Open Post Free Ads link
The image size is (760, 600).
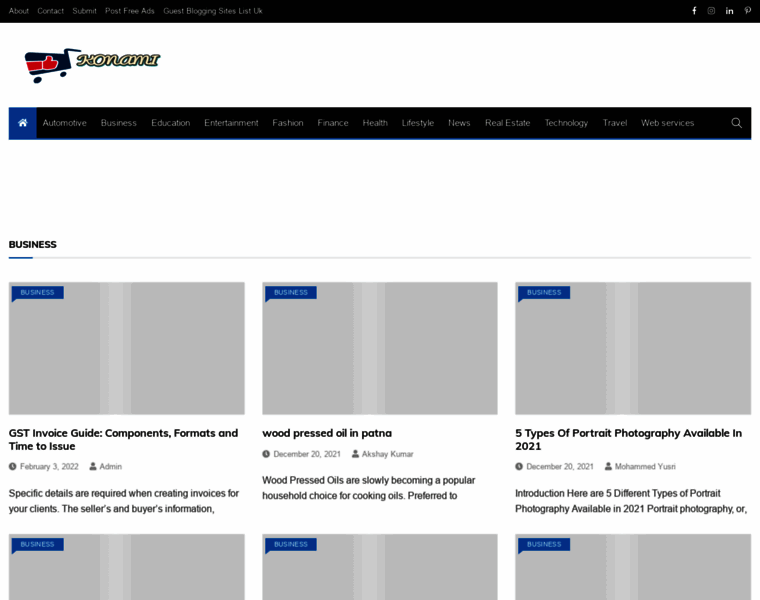click(x=129, y=11)
